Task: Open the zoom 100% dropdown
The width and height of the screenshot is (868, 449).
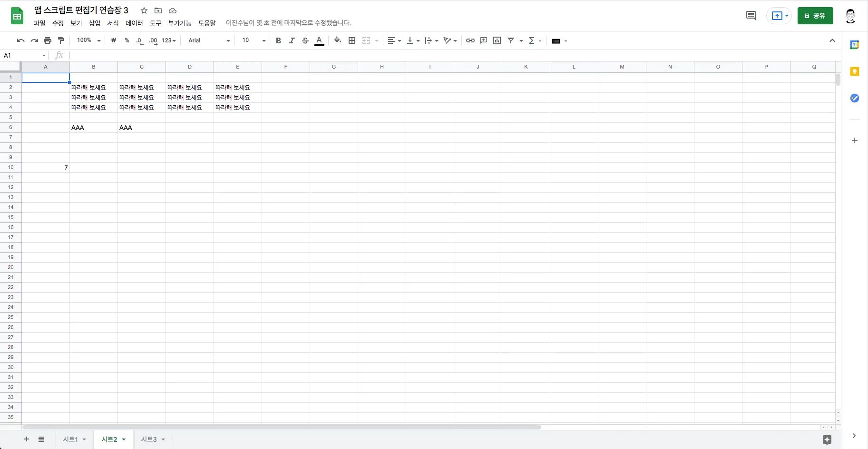Action: 89,40
